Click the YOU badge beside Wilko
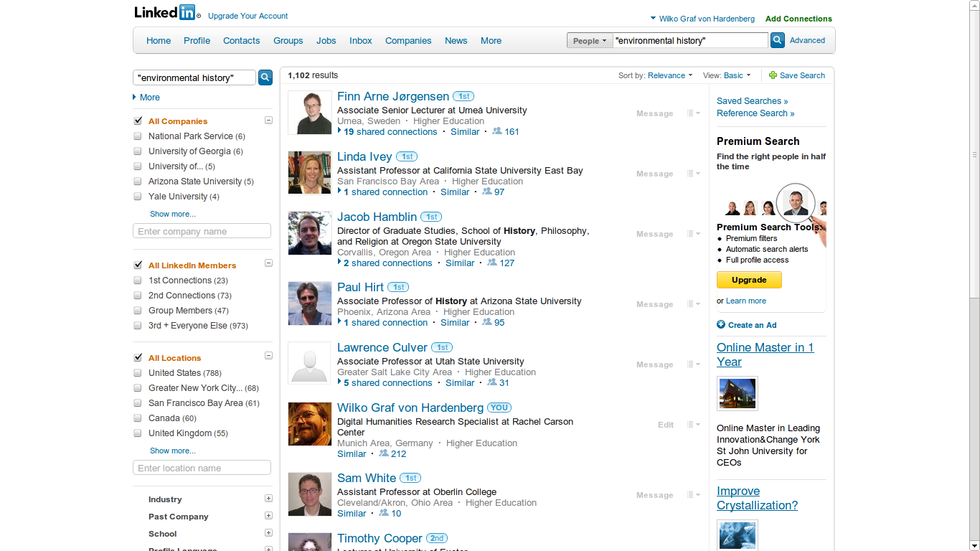Image resolution: width=980 pixels, height=551 pixels. click(499, 408)
